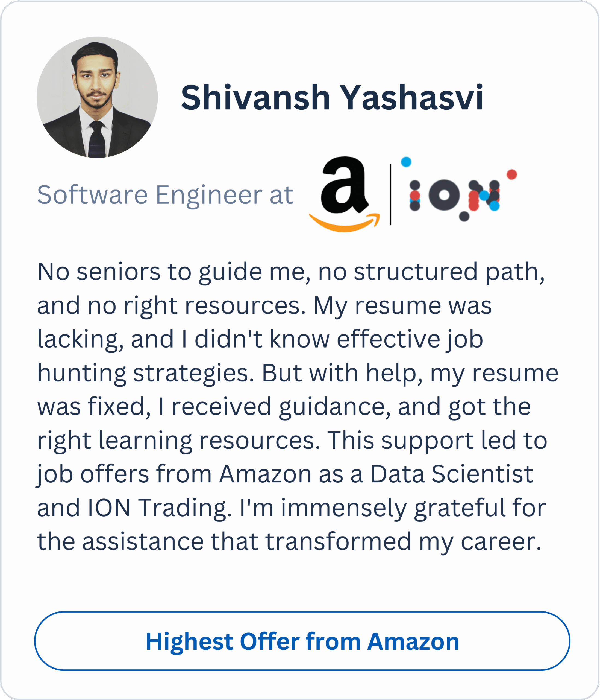Click the vertical divider between company logos
The image size is (600, 700).
pos(390,195)
